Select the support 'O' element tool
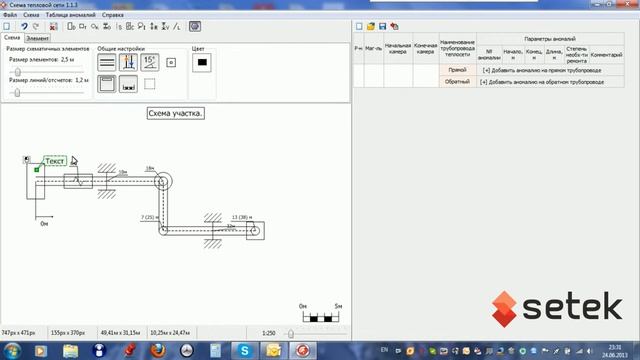Screen dimensions: 640x360 [x=107, y=27]
